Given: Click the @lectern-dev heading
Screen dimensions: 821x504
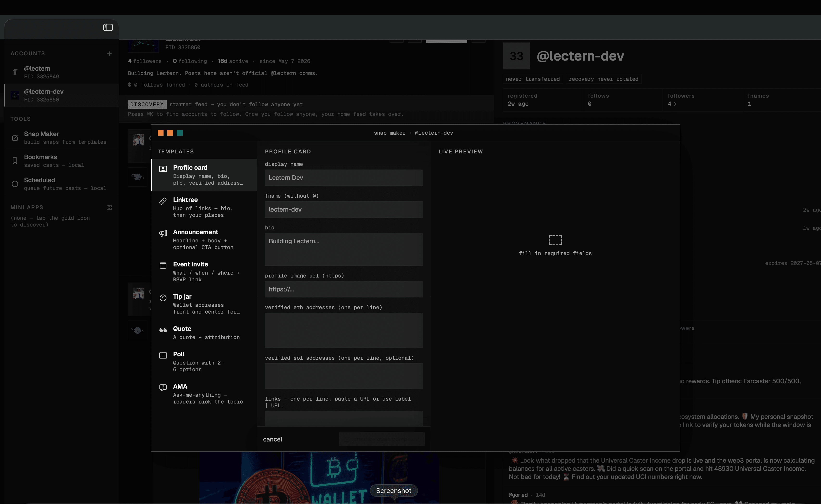Looking at the screenshot, I should (580, 56).
